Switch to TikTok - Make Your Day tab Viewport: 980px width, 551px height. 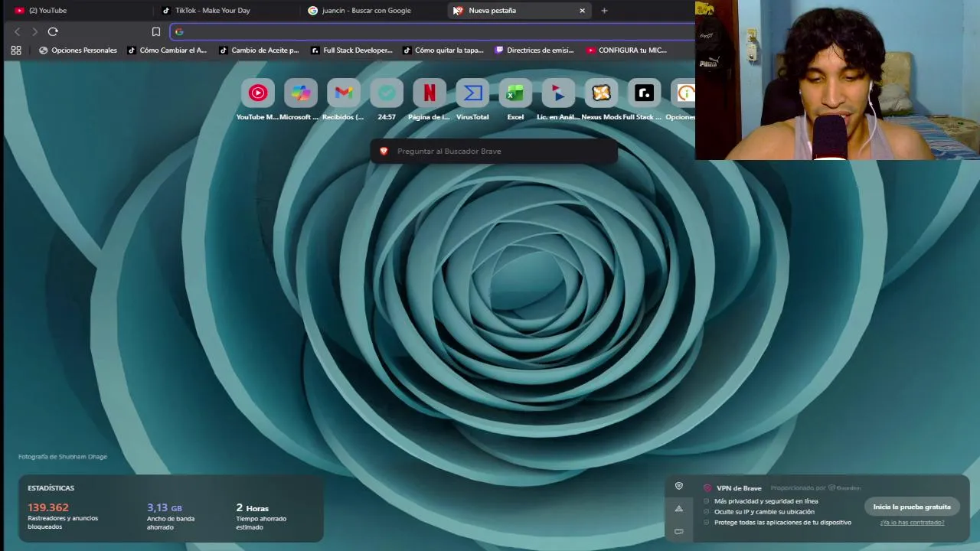click(227, 11)
